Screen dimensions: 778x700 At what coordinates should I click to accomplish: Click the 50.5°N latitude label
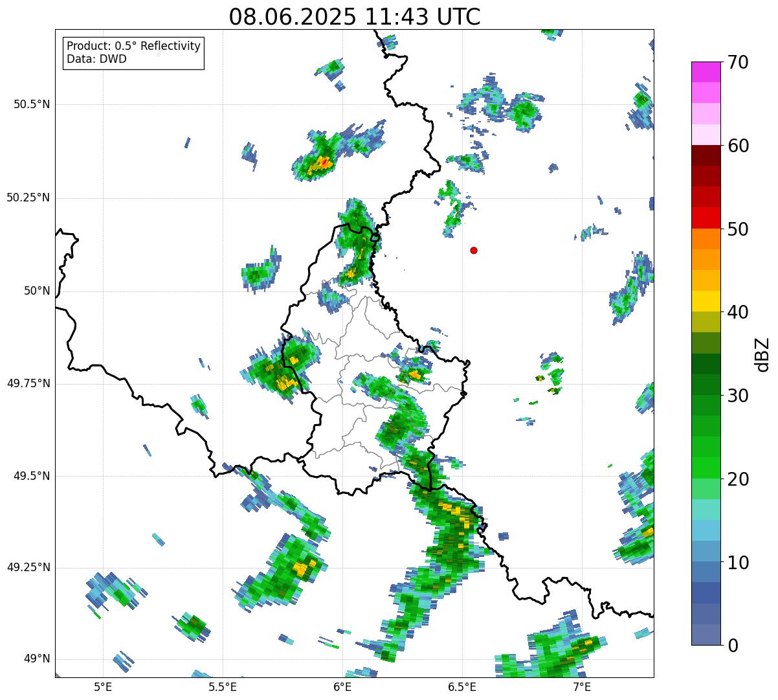31,104
